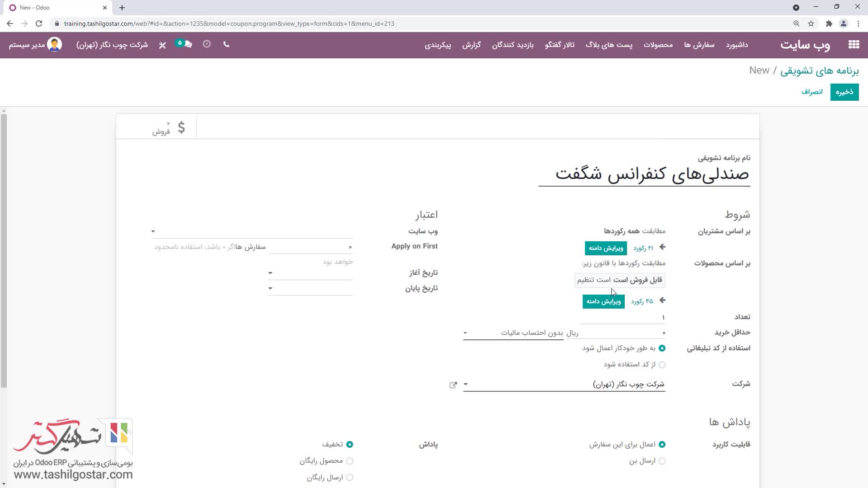Click ویرایش دامنه button beside 45 records
Viewport: 868px width, 488px height.
point(603,301)
